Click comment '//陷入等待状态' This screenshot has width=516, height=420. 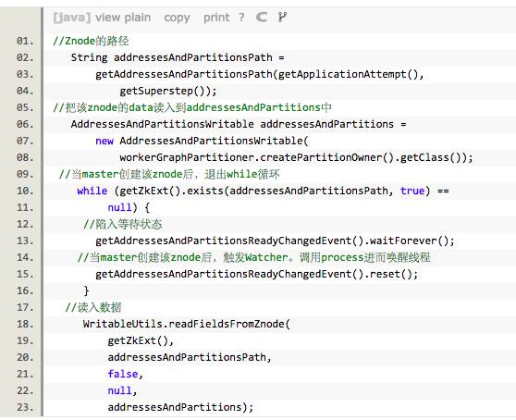coord(123,224)
